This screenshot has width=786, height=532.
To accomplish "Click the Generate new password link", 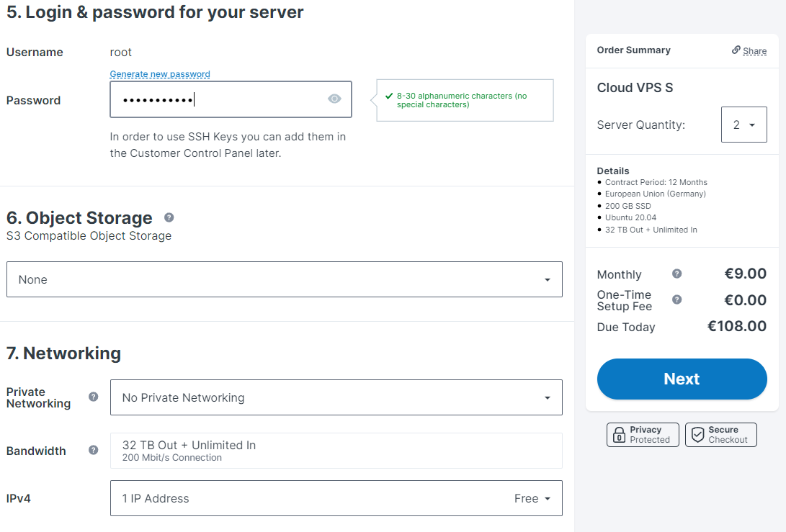I will tap(160, 74).
